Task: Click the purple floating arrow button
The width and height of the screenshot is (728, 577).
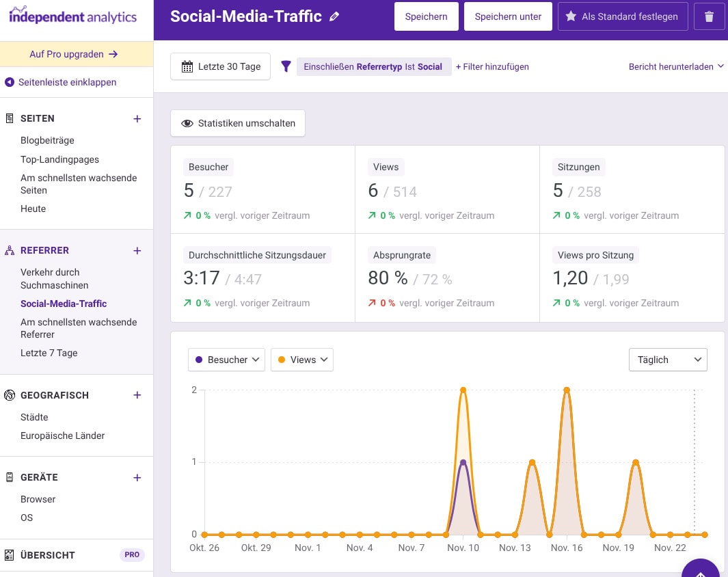Action: (x=700, y=569)
